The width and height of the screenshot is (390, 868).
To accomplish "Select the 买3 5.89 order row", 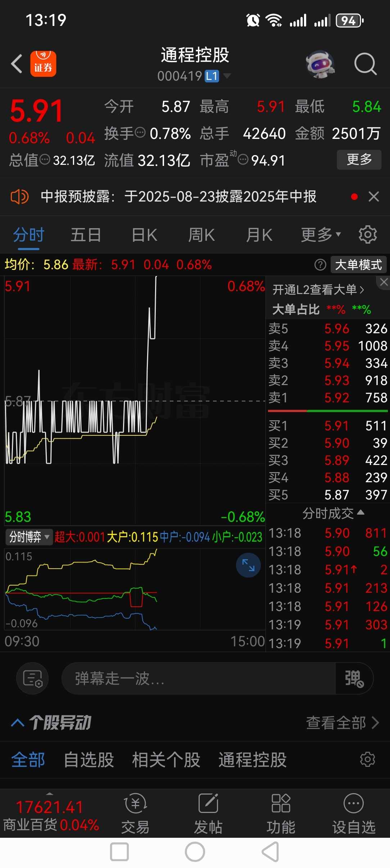I will pos(328,460).
